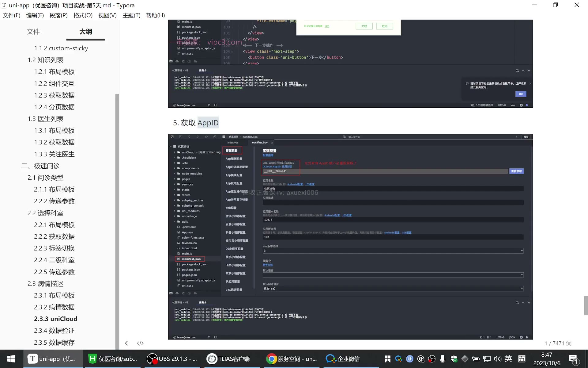Viewport: 588px width, 368px height.
Task: Jump to outline item 二、极速问诊
Action: (x=40, y=166)
